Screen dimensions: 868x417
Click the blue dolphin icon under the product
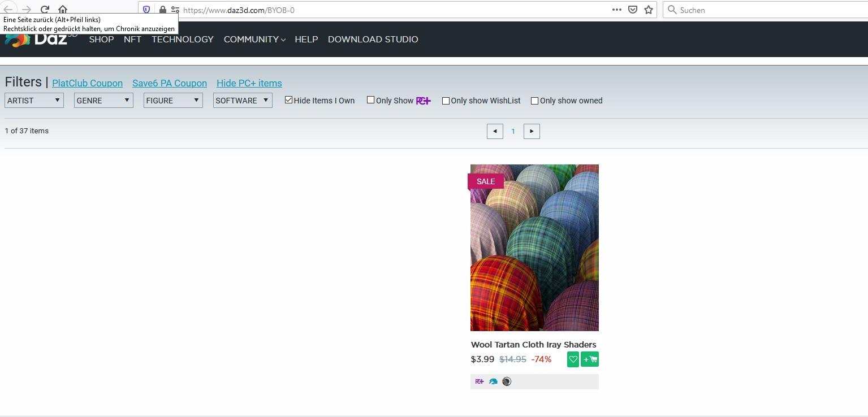(x=493, y=381)
